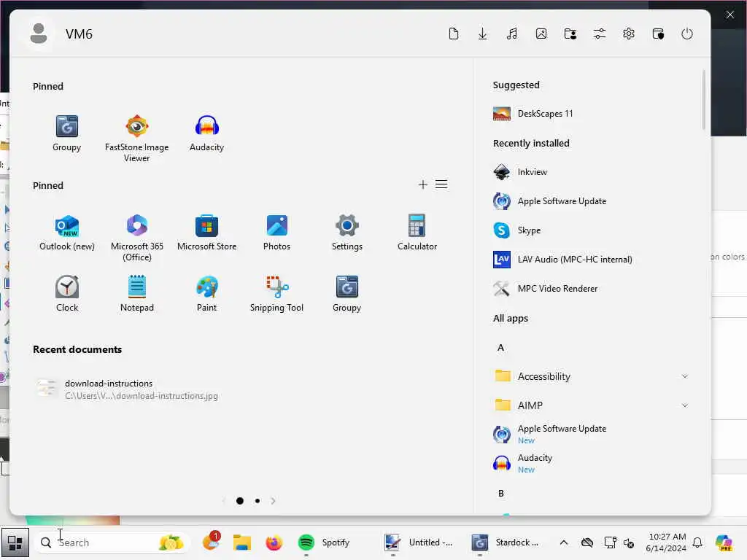747x560 pixels.
Task: Open Paint
Action: [x=206, y=294]
